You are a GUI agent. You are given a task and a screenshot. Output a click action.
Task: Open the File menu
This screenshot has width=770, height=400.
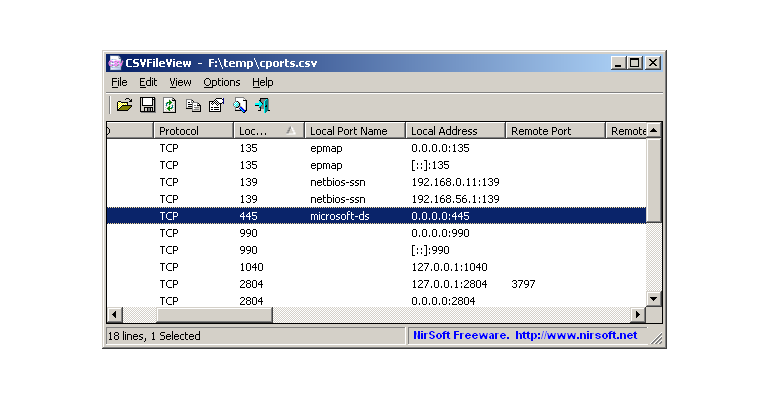click(119, 82)
